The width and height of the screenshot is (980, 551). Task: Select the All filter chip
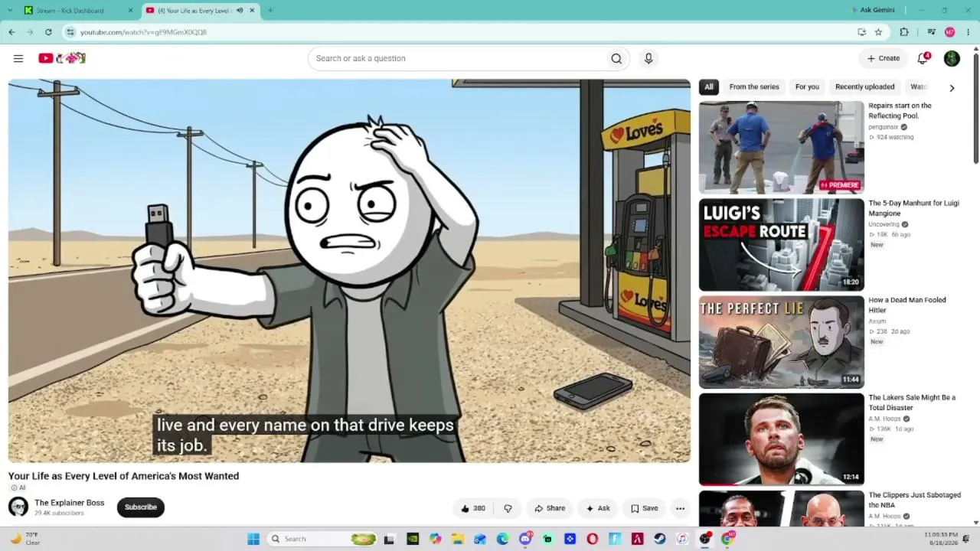[x=709, y=87]
